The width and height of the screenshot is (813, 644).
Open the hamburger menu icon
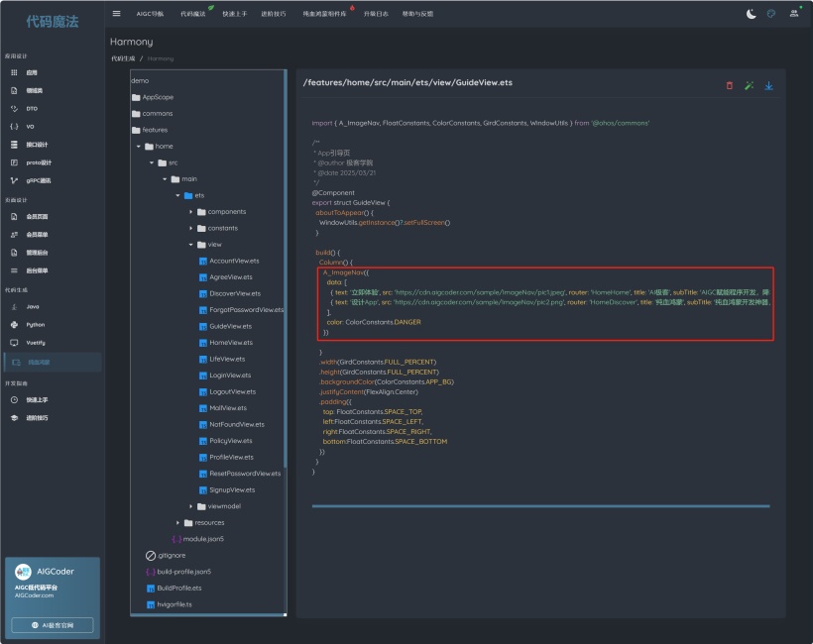tap(117, 13)
